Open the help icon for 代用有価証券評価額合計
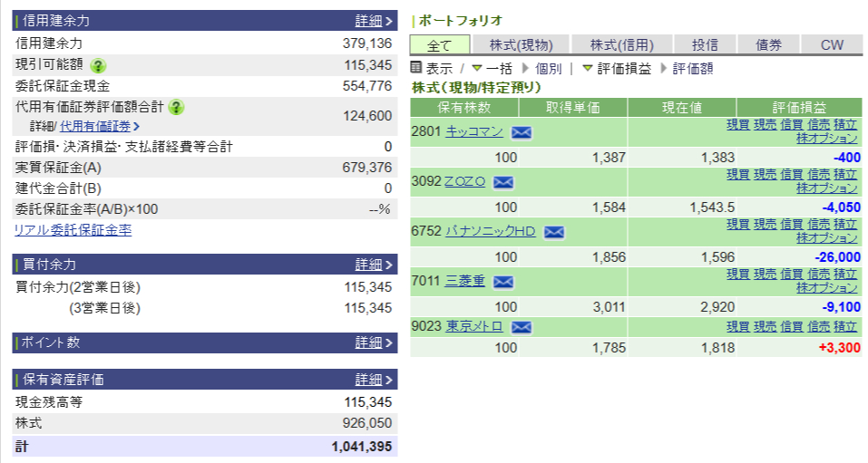The width and height of the screenshot is (868, 463). [176, 107]
